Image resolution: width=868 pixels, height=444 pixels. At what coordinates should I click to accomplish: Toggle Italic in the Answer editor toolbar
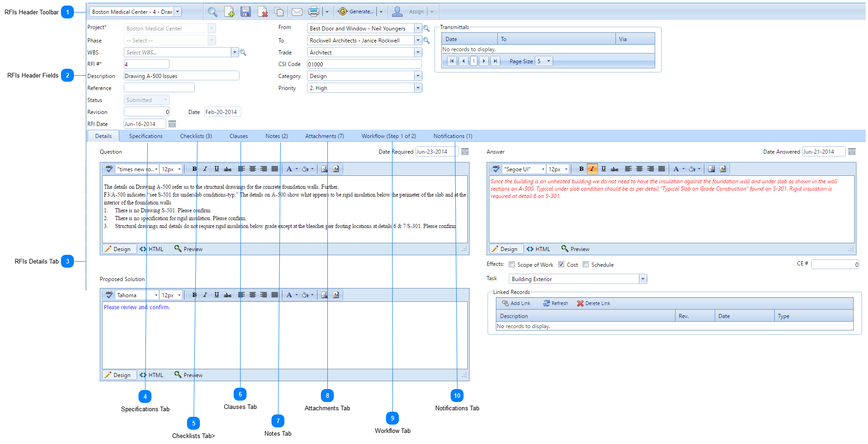pyautogui.click(x=592, y=169)
